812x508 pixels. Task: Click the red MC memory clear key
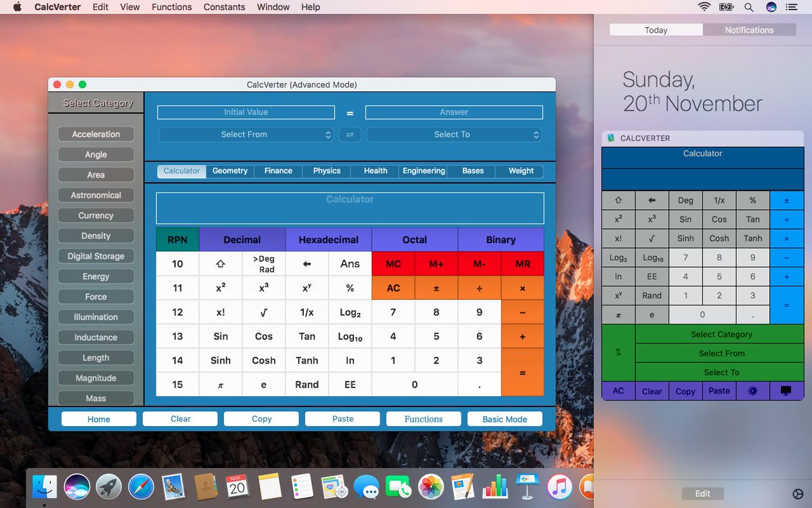point(393,264)
